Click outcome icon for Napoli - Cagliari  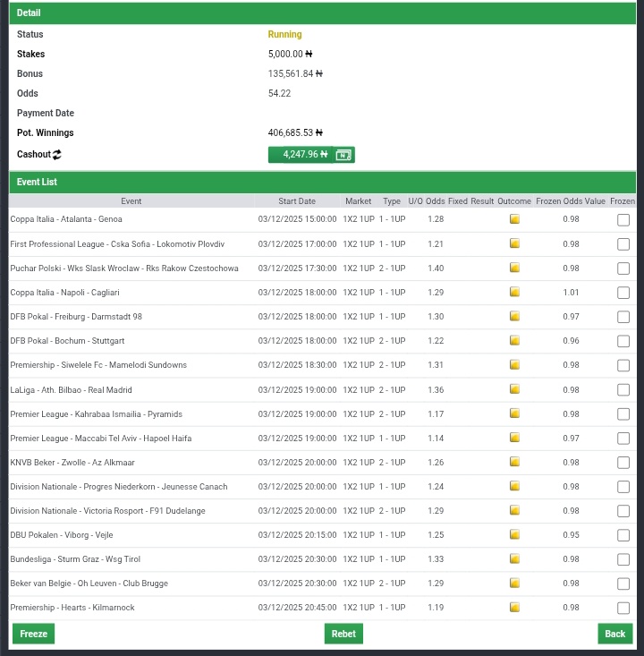[515, 292]
